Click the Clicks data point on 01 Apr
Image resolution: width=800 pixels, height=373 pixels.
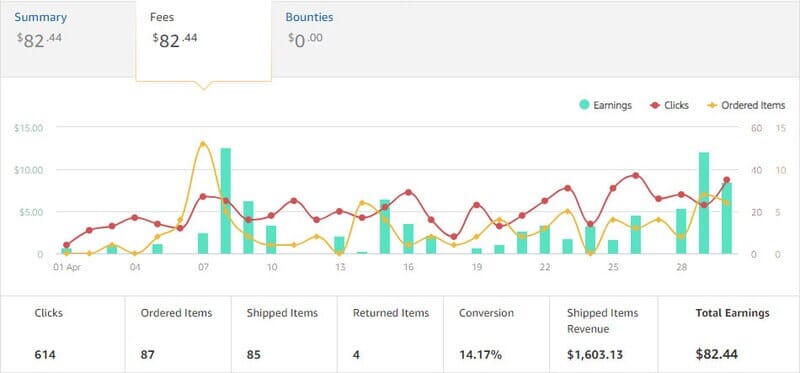[x=66, y=245]
